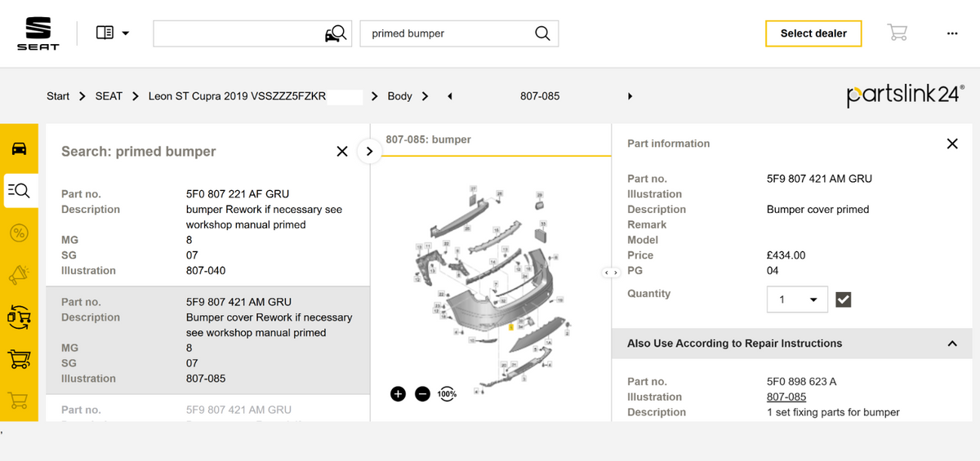This screenshot has height=461, width=980.
Task: Open the Quantity dropdown
Action: pyautogui.click(x=797, y=299)
